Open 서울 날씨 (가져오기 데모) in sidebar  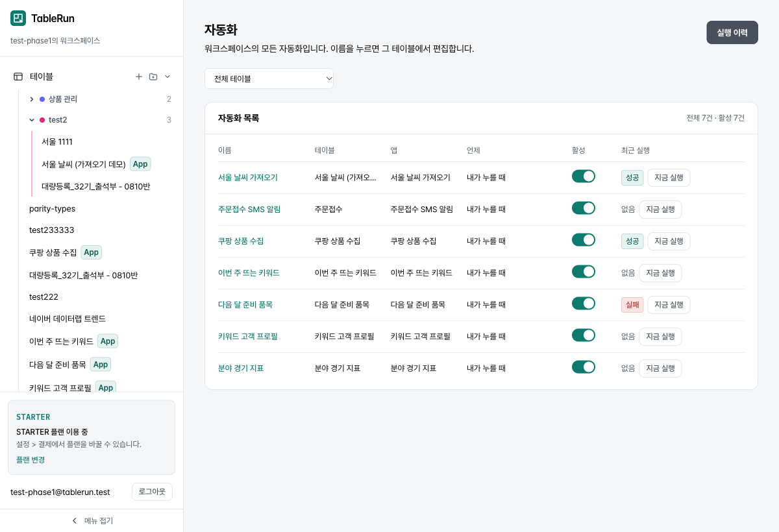click(x=84, y=164)
